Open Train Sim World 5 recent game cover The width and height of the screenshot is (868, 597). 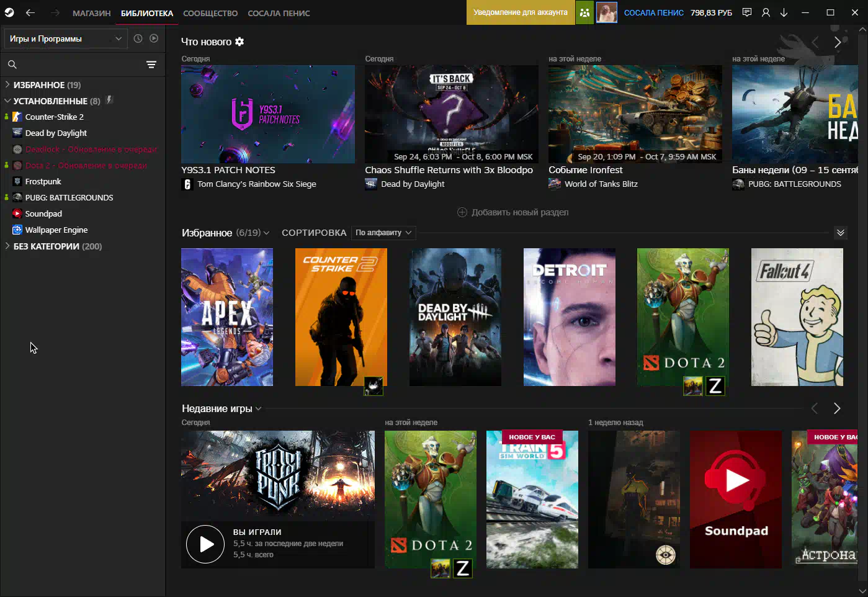pyautogui.click(x=532, y=500)
